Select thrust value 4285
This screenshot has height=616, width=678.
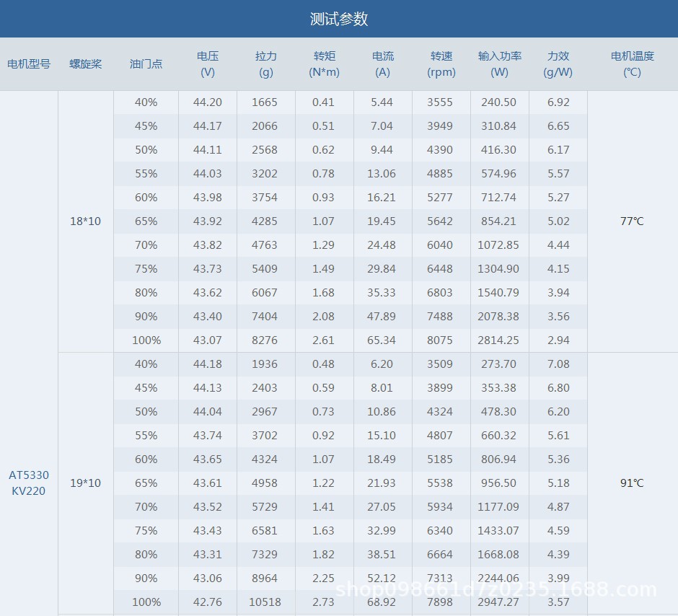[x=265, y=221]
